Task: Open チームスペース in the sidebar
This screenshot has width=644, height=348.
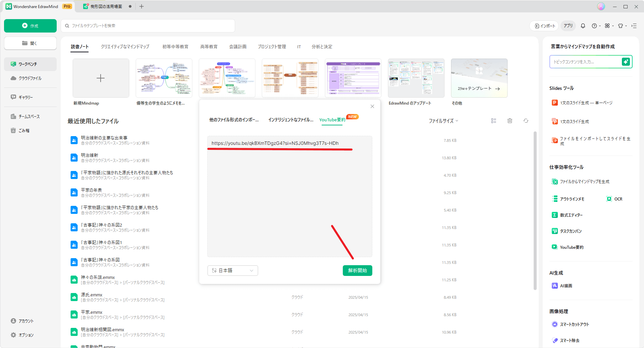Action: tap(30, 116)
